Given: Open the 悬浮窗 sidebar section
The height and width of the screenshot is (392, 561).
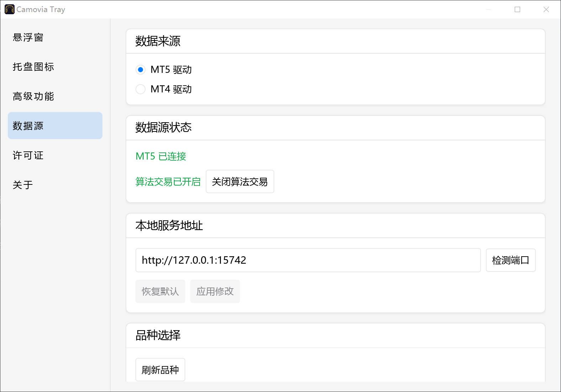Looking at the screenshot, I should coord(55,37).
